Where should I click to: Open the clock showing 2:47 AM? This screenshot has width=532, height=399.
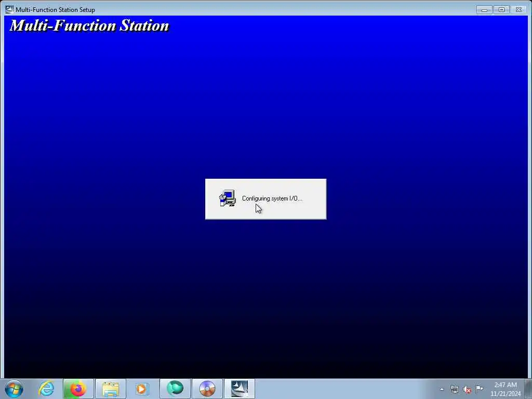click(x=505, y=389)
